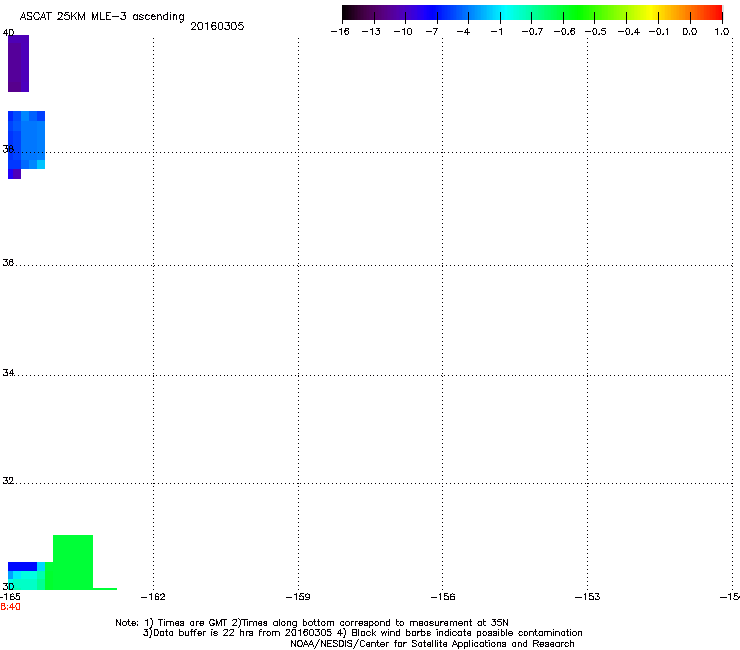This screenshot has height=650, width=740.
Task: Click the note line starting "Note: 1) Times are GMT"
Action: (x=312, y=623)
